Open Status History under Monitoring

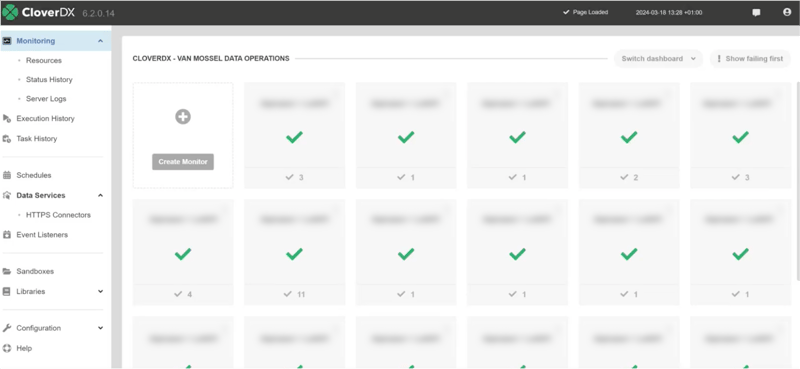tap(49, 80)
